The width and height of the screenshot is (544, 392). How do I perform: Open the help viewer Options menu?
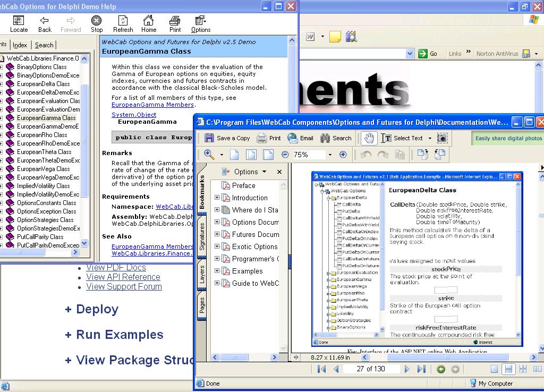[200, 24]
